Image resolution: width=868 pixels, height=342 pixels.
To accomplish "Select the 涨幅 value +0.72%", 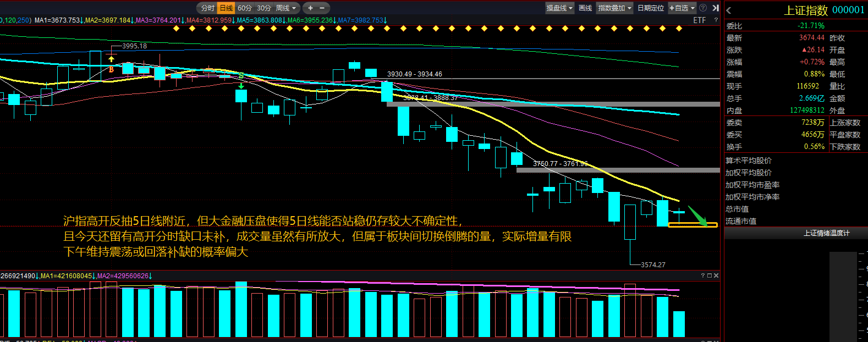I will coord(812,62).
